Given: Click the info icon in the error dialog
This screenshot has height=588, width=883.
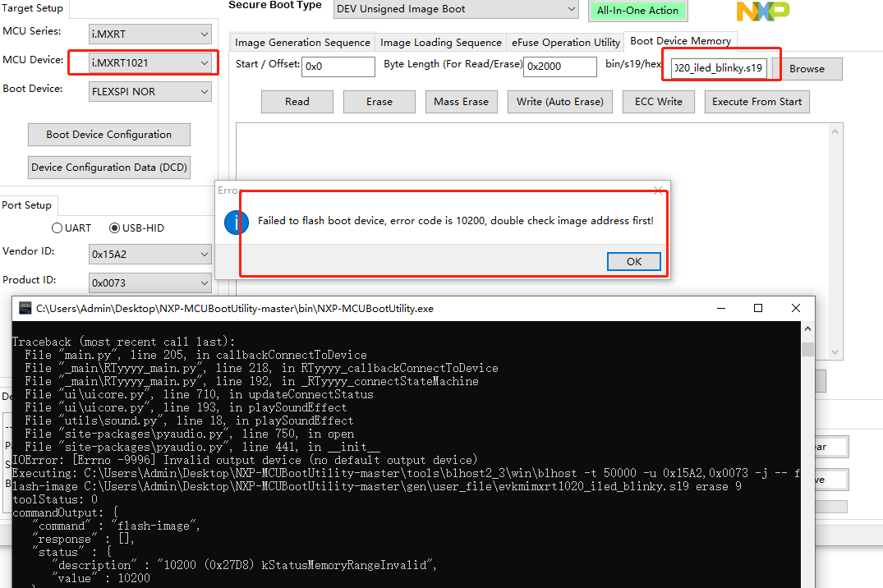Looking at the screenshot, I should point(236,222).
